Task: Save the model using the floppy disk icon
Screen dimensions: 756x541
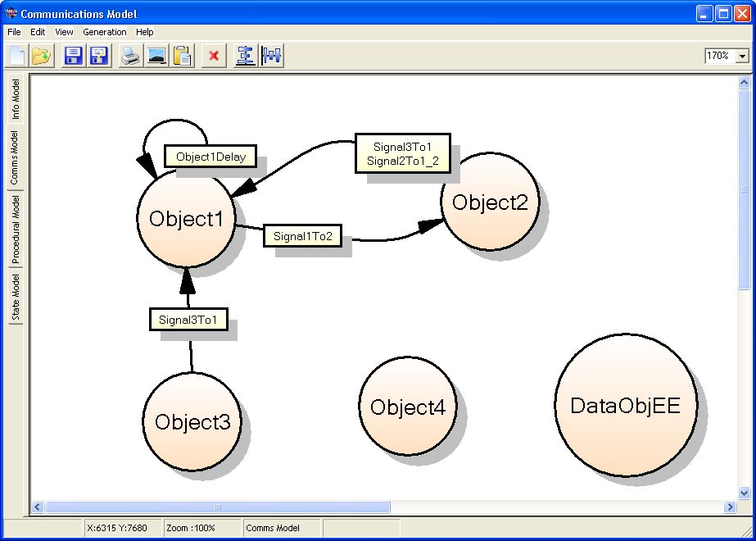Action: (x=74, y=56)
